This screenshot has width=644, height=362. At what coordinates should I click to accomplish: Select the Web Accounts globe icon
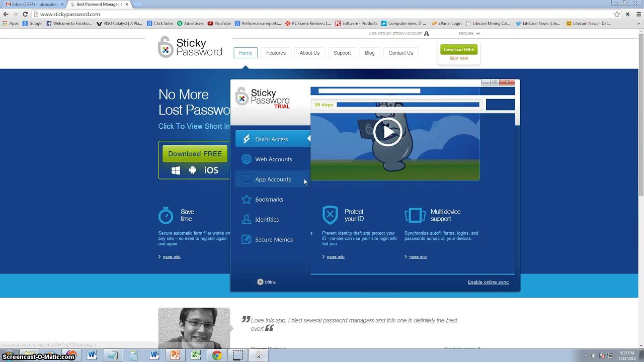[x=246, y=159]
